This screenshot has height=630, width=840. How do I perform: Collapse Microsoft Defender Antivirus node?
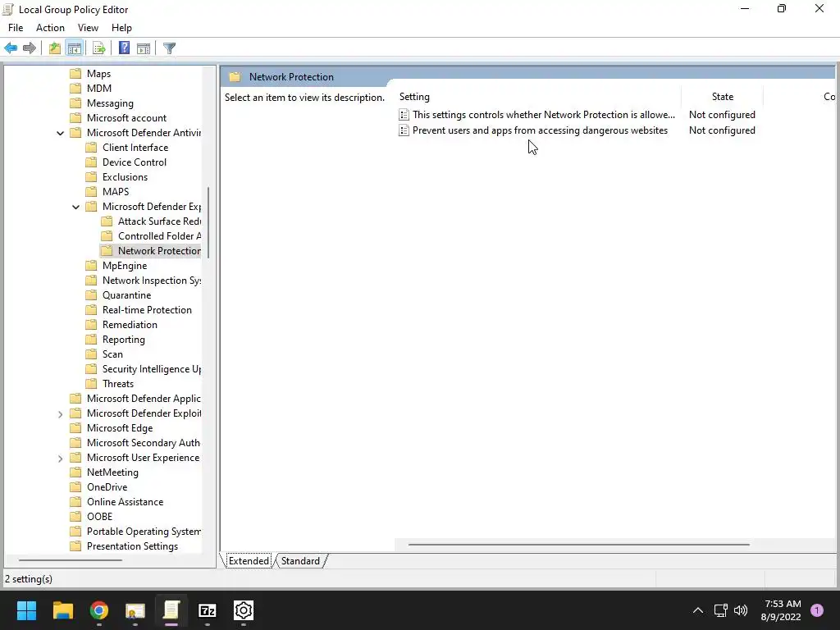[60, 133]
